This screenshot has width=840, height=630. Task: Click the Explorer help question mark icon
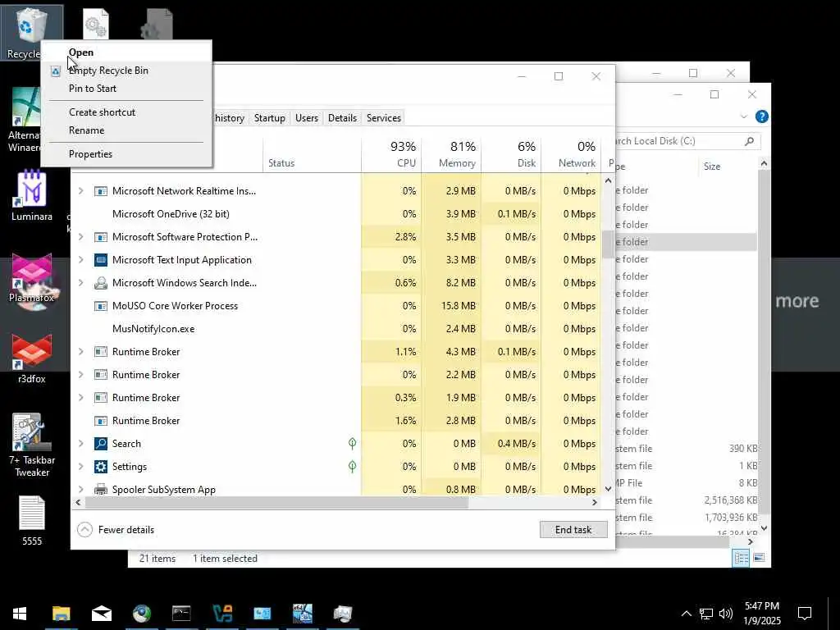[x=762, y=116]
